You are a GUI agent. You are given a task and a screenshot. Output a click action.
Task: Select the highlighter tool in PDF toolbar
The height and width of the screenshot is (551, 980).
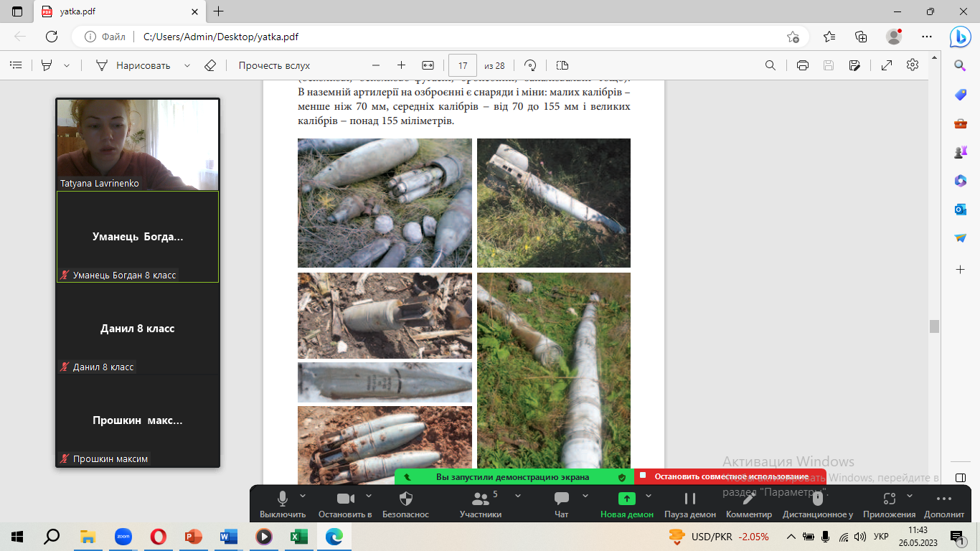pos(47,65)
